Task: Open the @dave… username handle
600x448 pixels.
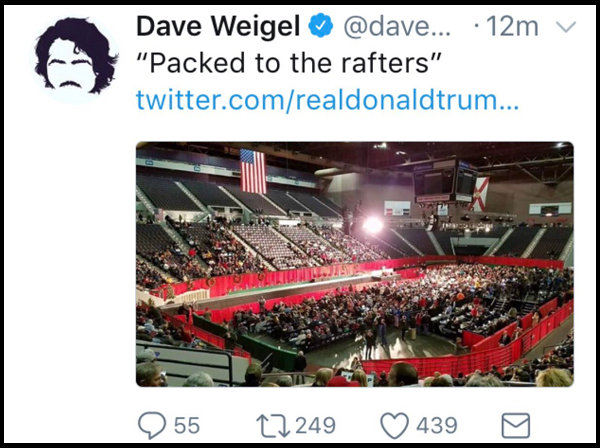Action: (397, 26)
